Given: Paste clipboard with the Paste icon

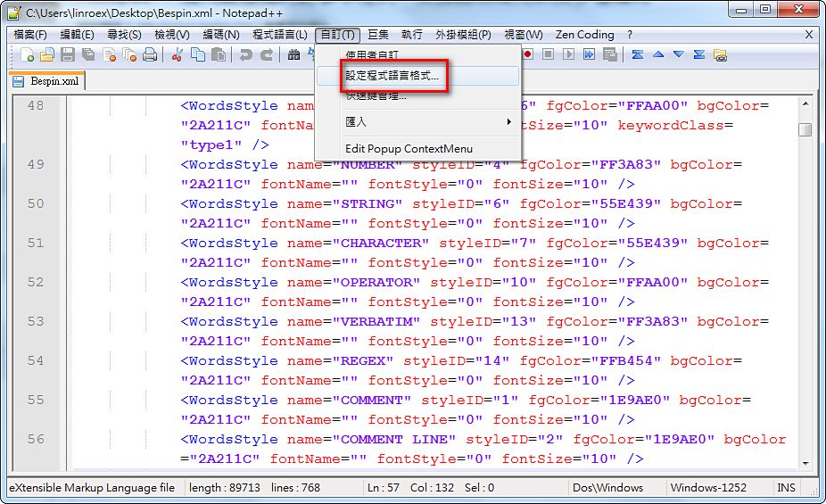Looking at the screenshot, I should (x=218, y=54).
